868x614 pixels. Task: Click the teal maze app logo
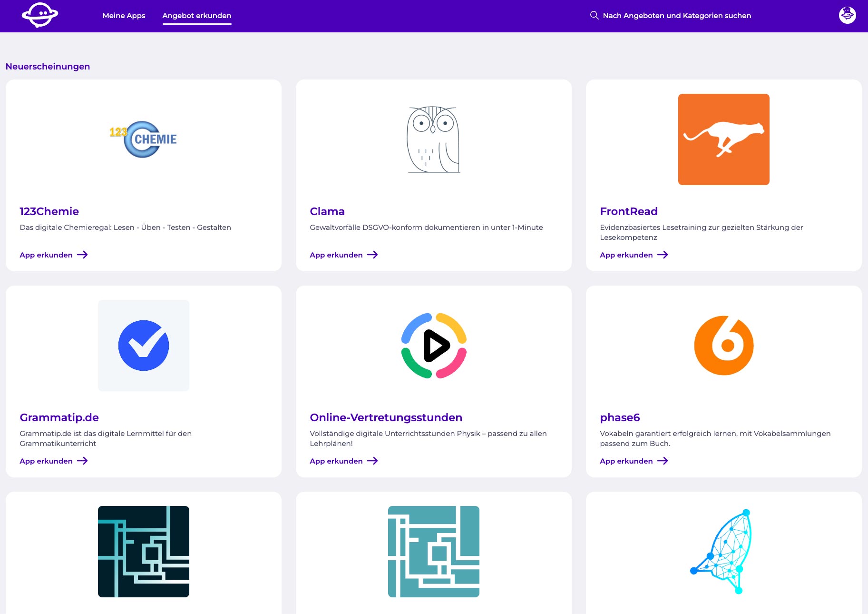(x=433, y=551)
